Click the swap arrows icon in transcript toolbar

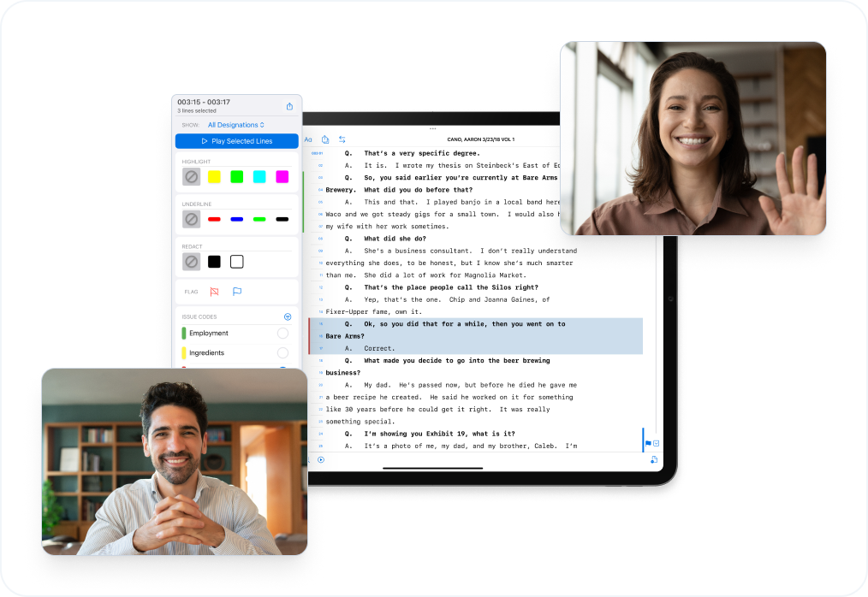[342, 139]
